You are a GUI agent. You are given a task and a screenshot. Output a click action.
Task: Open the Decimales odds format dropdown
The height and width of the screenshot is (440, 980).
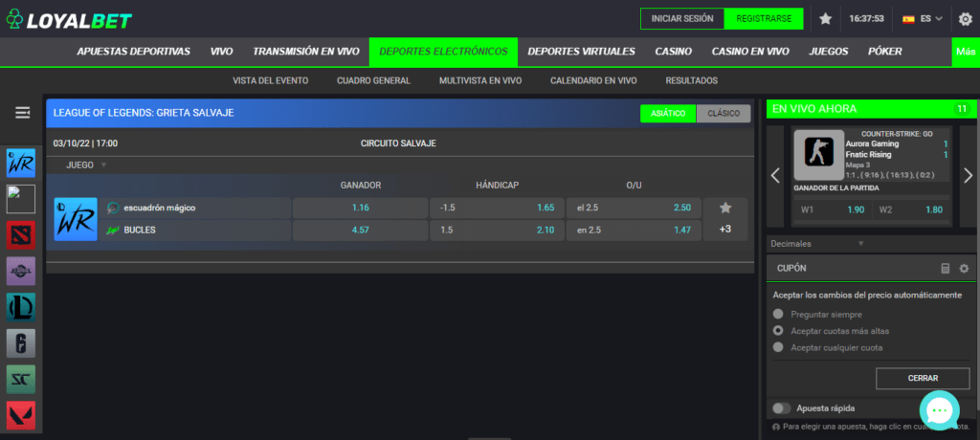[x=818, y=244]
